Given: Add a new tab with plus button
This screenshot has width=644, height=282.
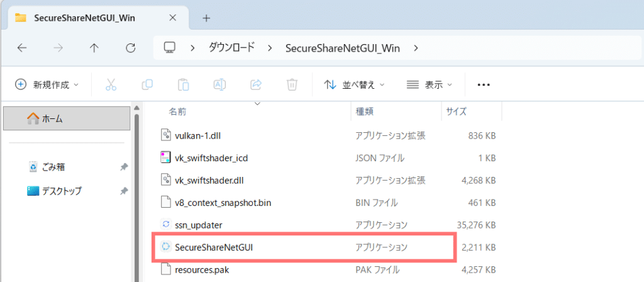Looking at the screenshot, I should (x=206, y=18).
